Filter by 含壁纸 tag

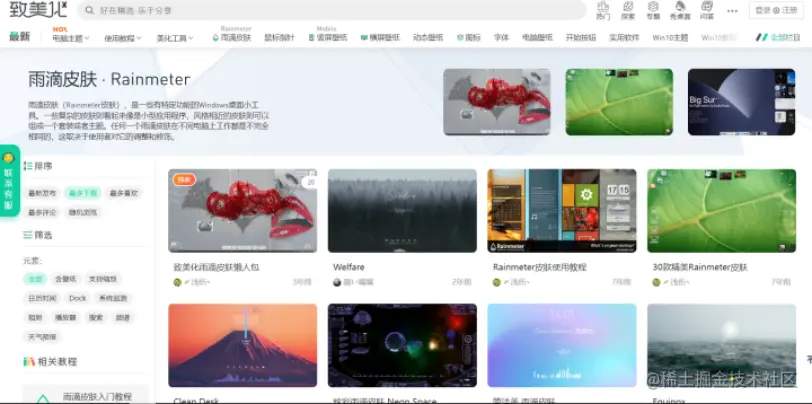[66, 279]
